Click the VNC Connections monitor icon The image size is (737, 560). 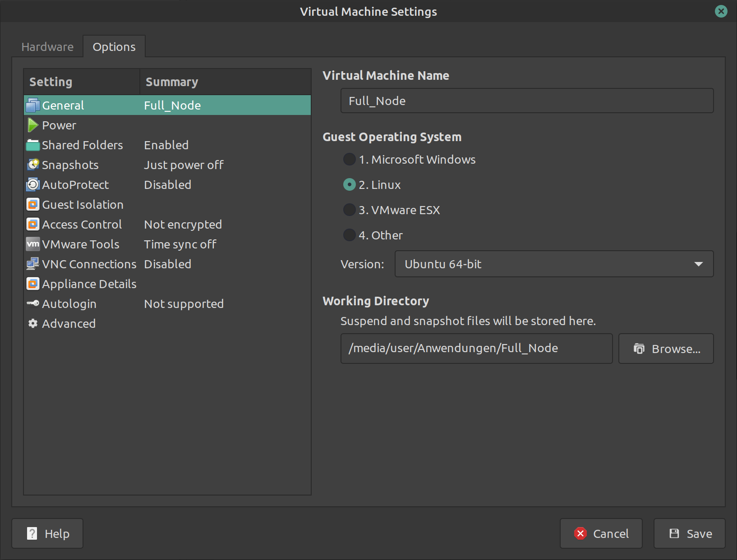point(33,264)
